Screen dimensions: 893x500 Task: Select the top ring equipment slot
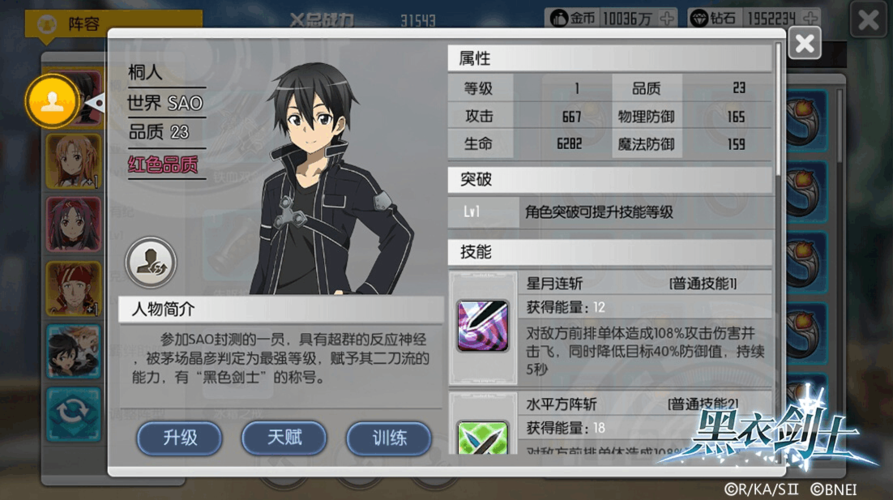point(806,120)
